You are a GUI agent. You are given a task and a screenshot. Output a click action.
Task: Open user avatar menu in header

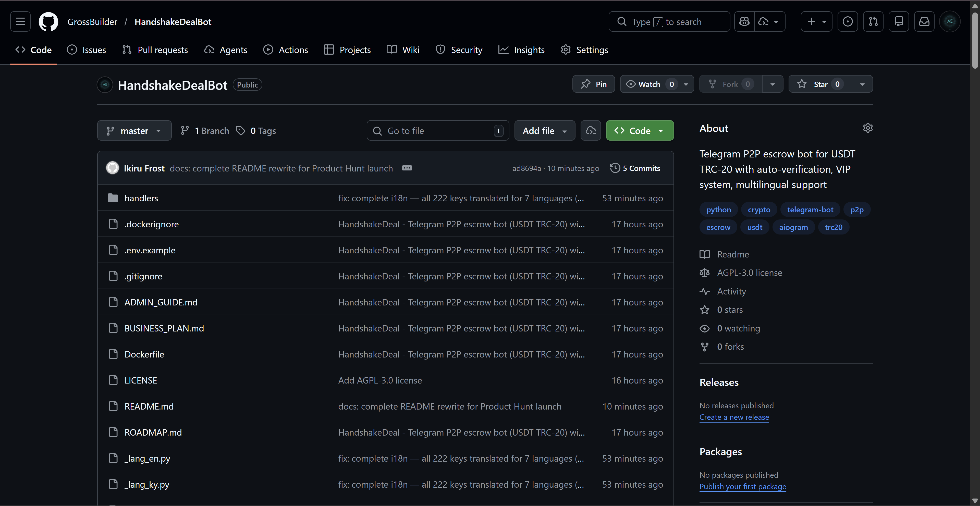pyautogui.click(x=950, y=21)
